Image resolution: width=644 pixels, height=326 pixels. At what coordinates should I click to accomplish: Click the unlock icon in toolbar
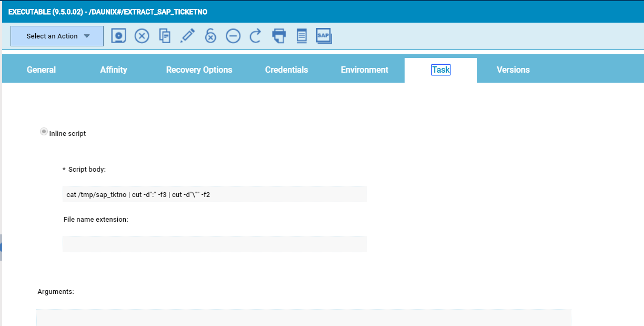pos(210,36)
